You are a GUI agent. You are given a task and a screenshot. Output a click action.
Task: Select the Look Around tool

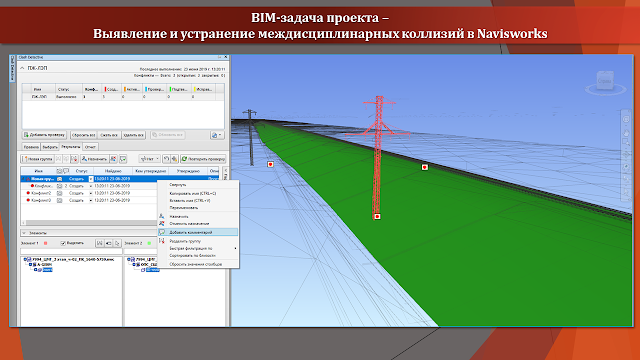click(626, 167)
